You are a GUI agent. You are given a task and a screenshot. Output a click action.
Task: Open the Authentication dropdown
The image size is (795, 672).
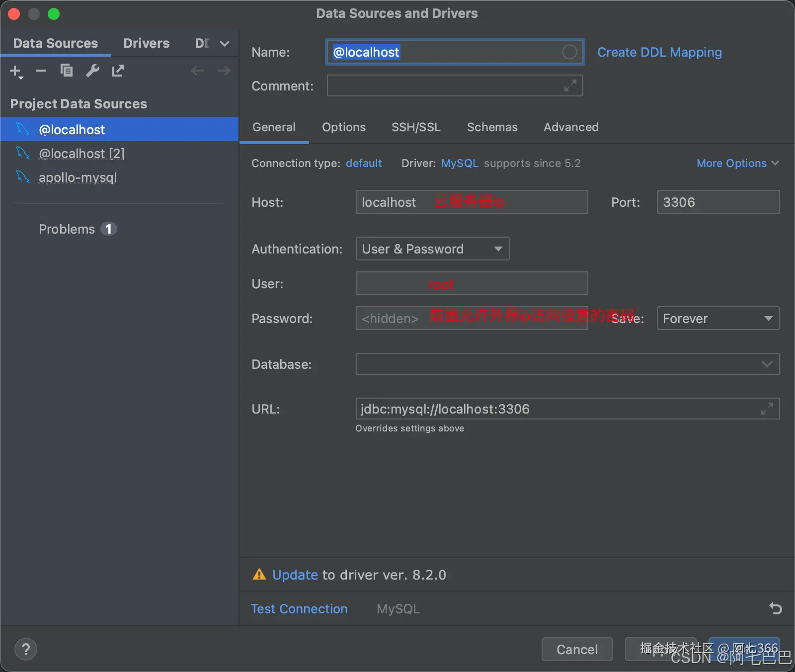coord(433,249)
